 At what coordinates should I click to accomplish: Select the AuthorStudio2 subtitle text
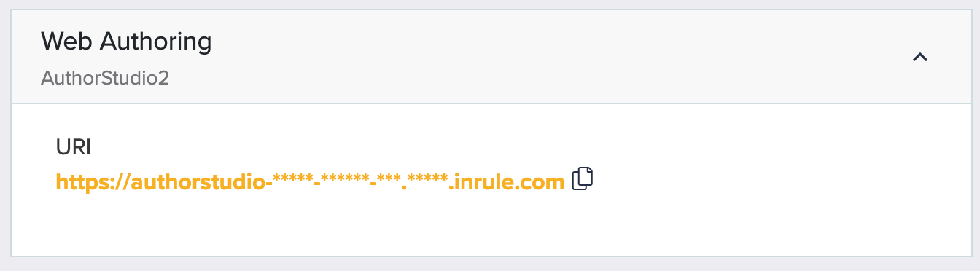[105, 78]
